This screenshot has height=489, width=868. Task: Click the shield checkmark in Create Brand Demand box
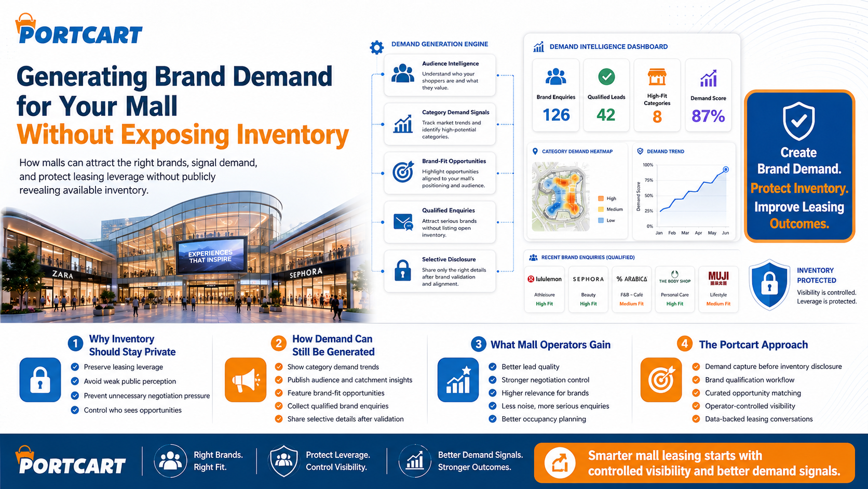(799, 121)
